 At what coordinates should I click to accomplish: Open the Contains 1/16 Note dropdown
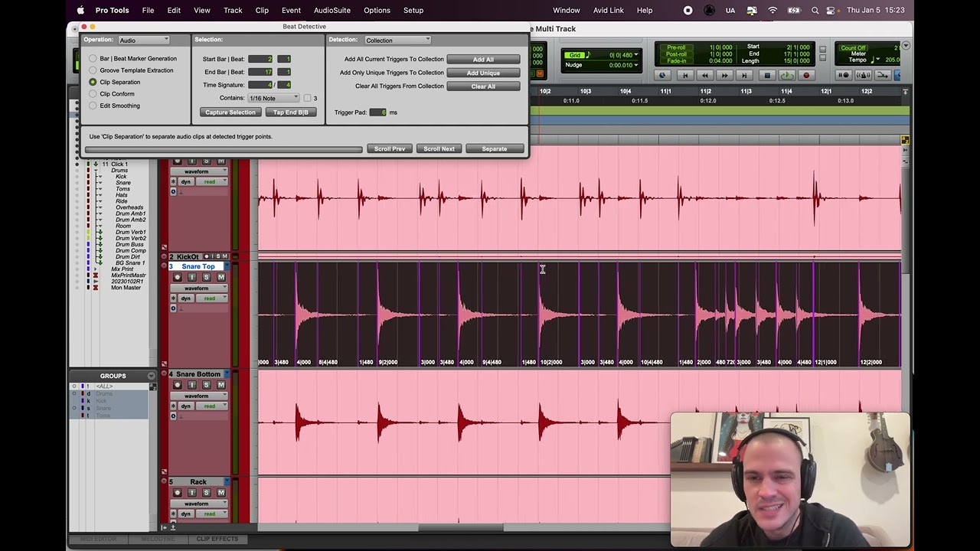pos(273,98)
